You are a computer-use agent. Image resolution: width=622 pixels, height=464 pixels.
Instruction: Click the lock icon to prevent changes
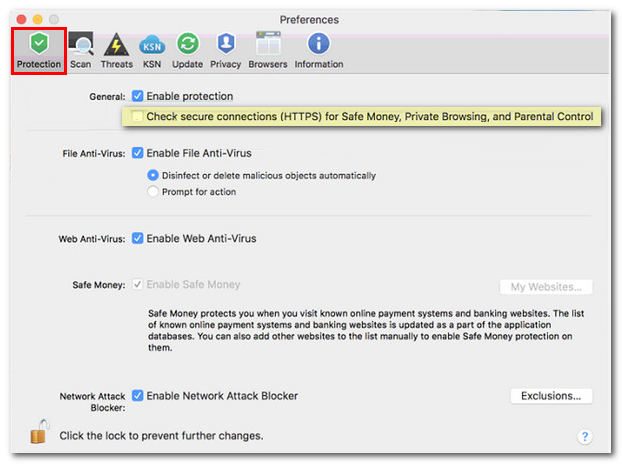(40, 434)
